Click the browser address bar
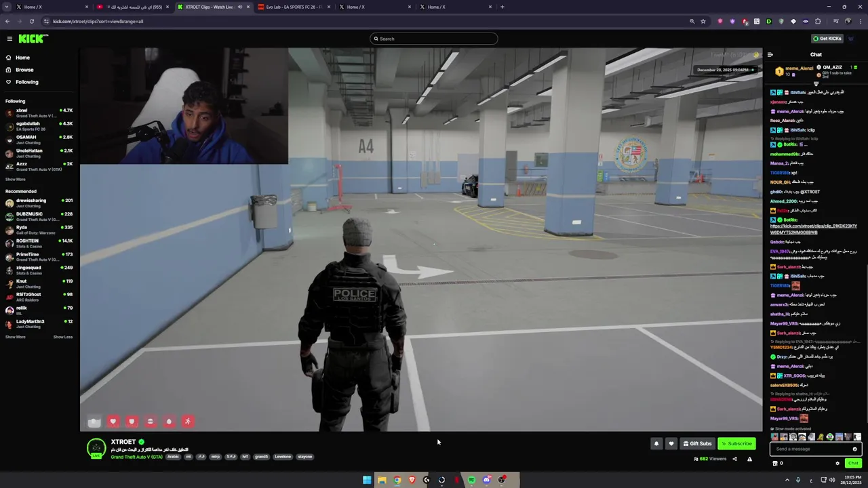Screen dimensions: 868x488 [x=366, y=21]
